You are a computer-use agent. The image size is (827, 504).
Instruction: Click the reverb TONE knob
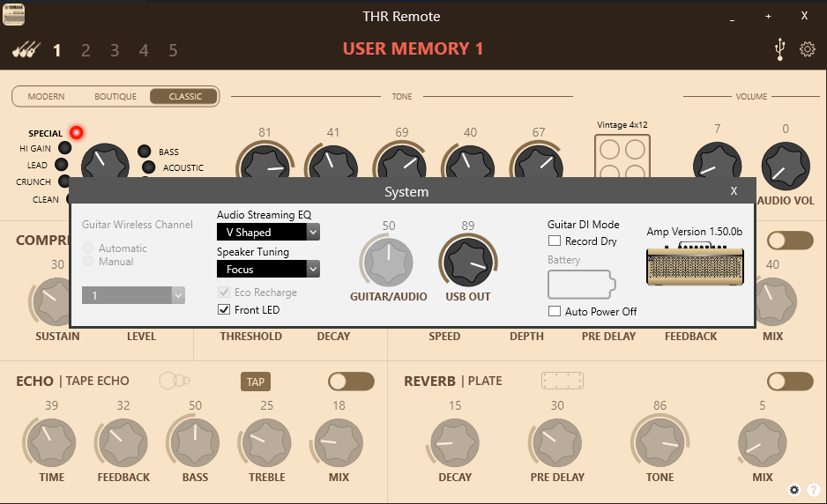coord(659,442)
